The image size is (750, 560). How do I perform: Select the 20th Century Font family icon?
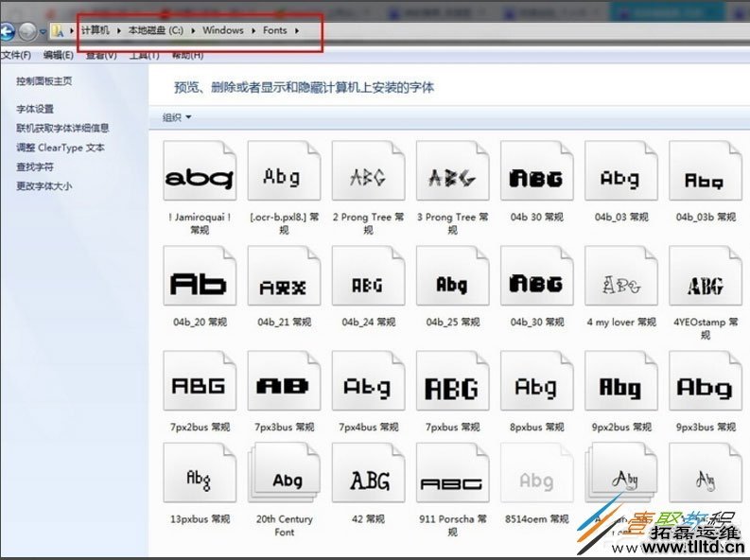pos(284,472)
